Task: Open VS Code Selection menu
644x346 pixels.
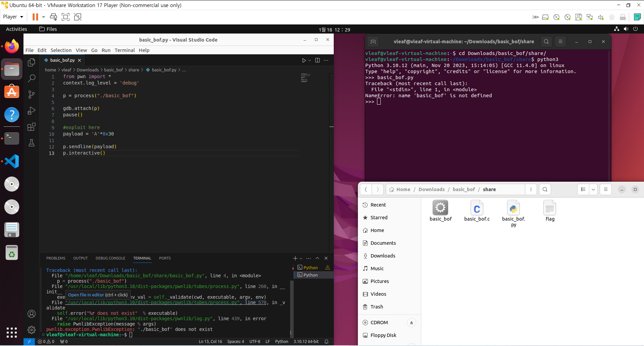Action: coord(61,50)
